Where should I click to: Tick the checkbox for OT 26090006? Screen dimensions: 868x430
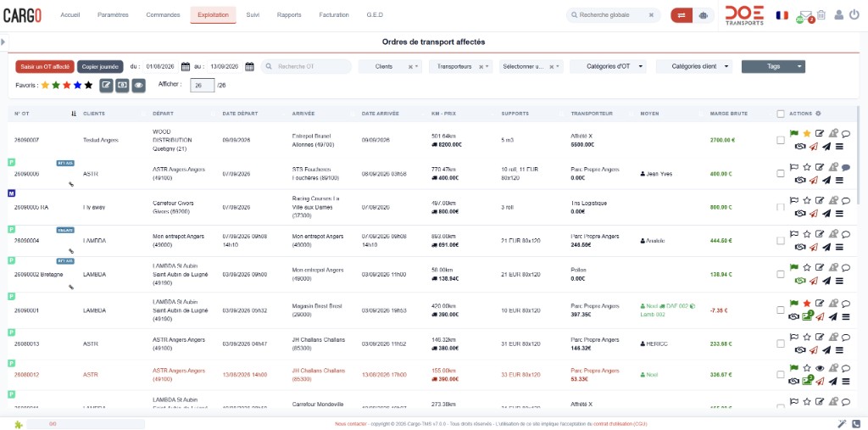[x=781, y=173]
